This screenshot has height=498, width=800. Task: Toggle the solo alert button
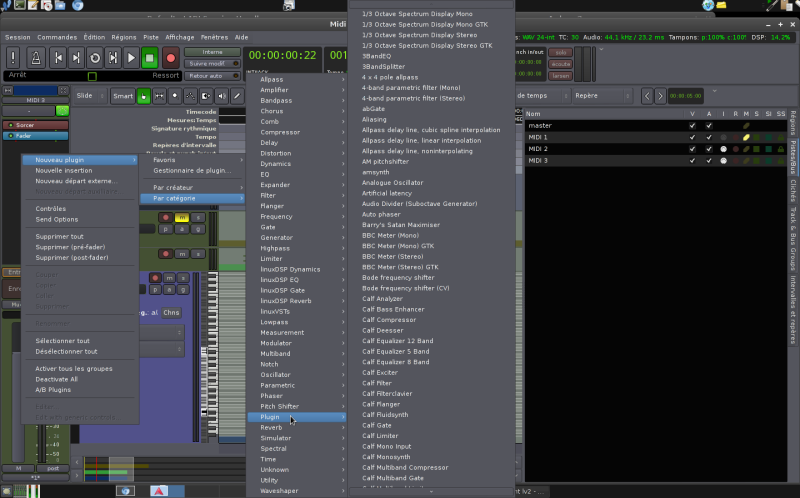(561, 53)
